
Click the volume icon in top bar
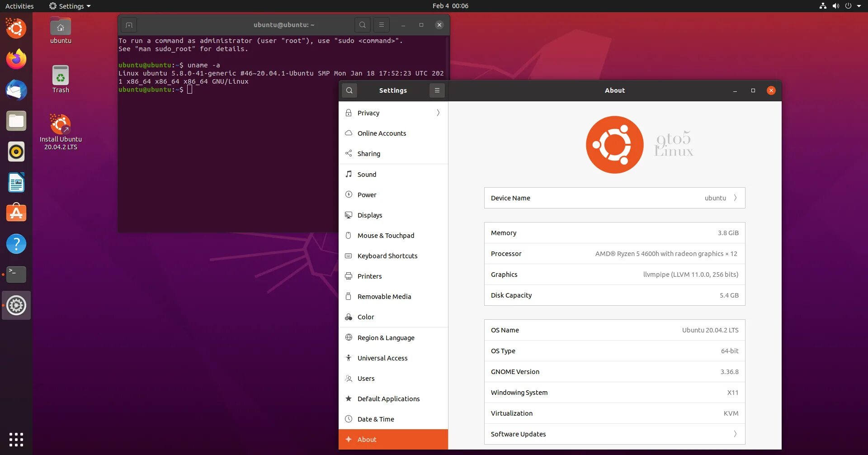(835, 6)
